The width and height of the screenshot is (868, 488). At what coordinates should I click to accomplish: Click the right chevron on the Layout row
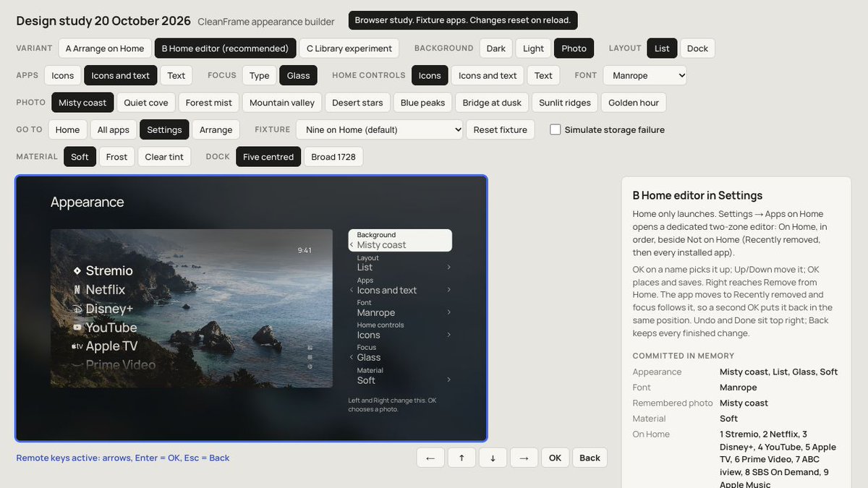pyautogui.click(x=448, y=267)
